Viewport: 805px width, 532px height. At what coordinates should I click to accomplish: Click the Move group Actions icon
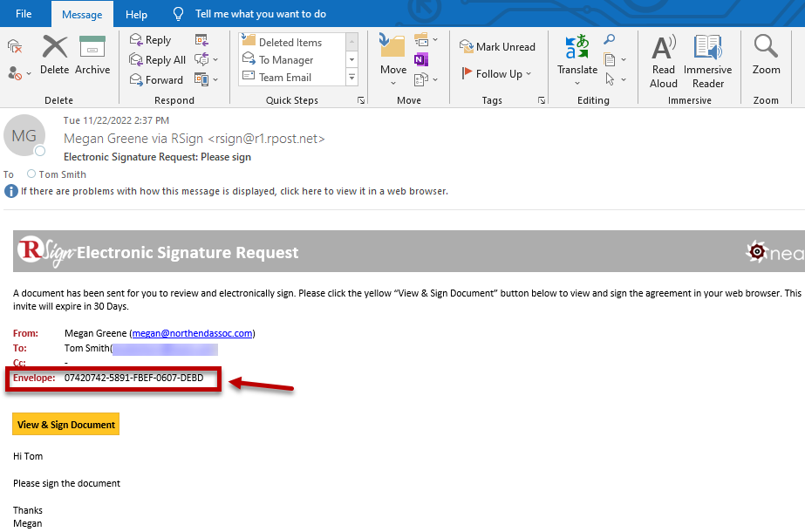pyautogui.click(x=421, y=79)
